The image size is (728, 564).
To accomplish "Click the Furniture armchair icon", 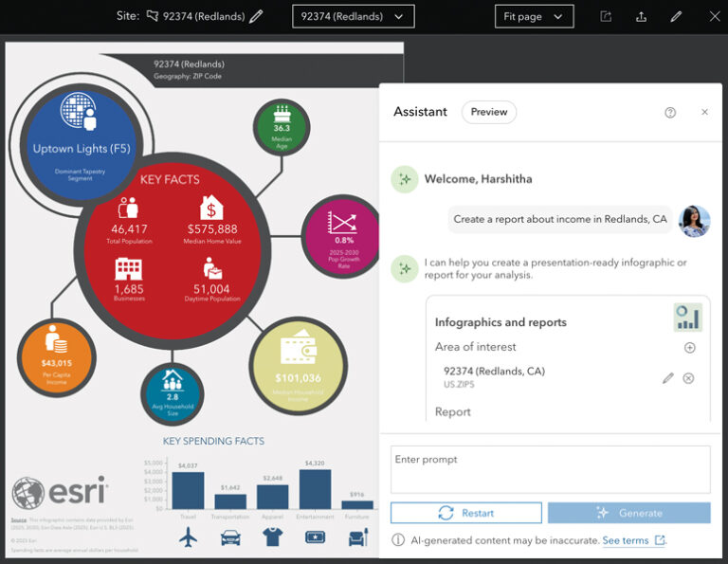I will 358,537.
